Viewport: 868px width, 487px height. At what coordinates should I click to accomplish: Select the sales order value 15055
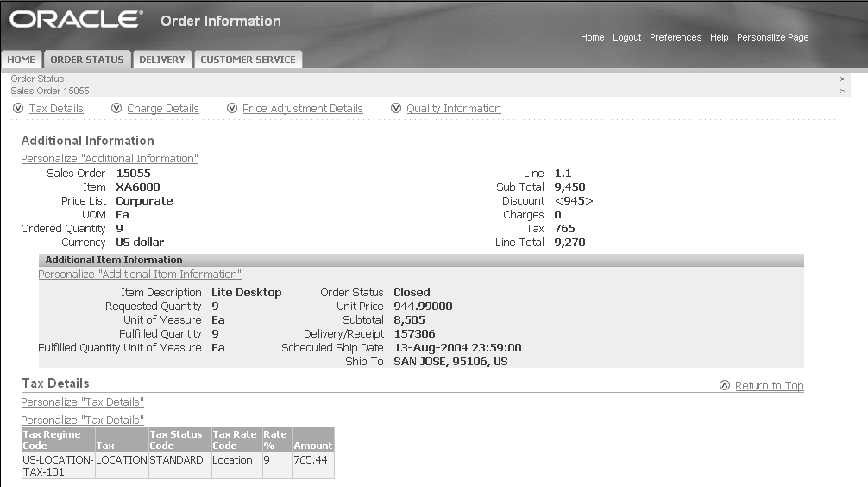point(133,173)
